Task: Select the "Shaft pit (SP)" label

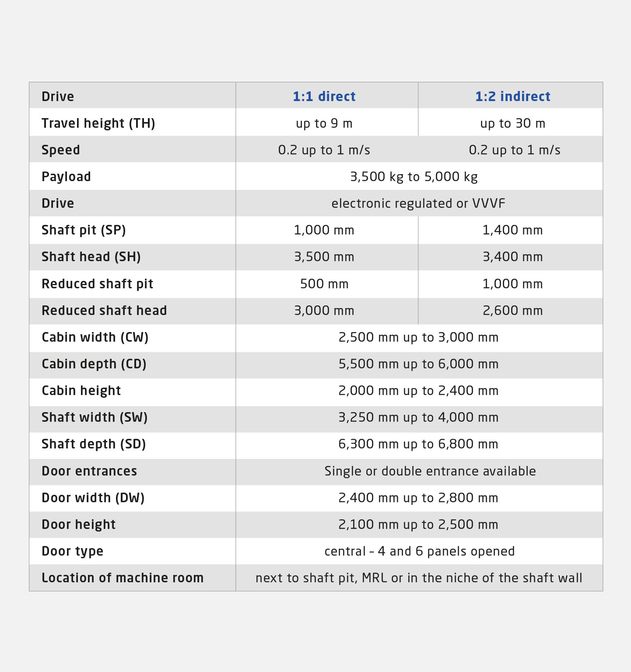Action: (x=84, y=230)
